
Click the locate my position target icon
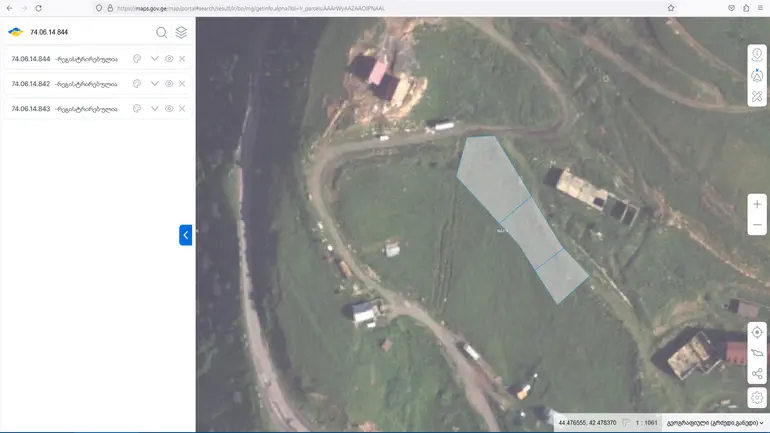tap(757, 332)
